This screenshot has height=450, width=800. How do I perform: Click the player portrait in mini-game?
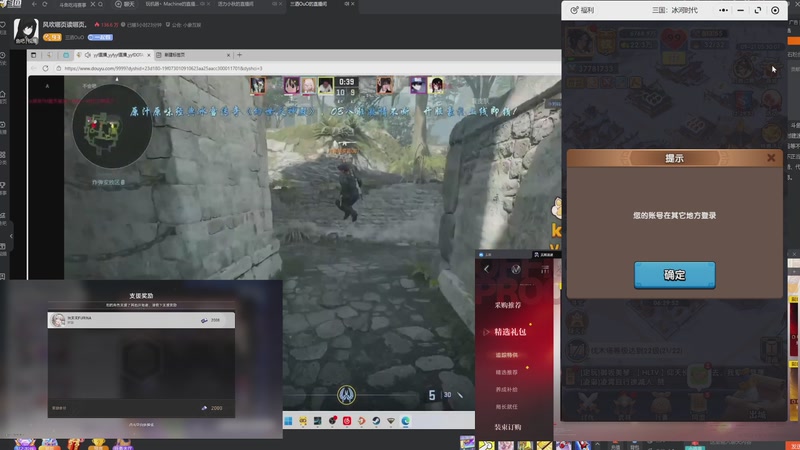(579, 41)
